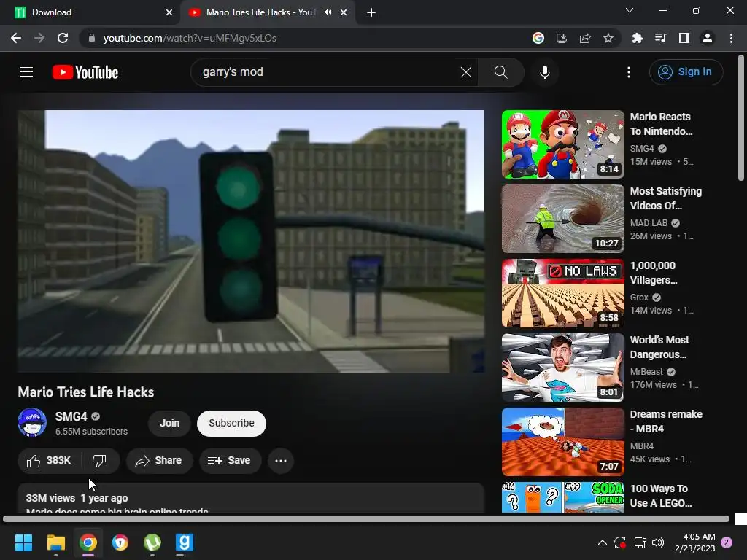Open File Explorer from taskbar
Viewport: 747px width, 560px height.
pyautogui.click(x=55, y=542)
